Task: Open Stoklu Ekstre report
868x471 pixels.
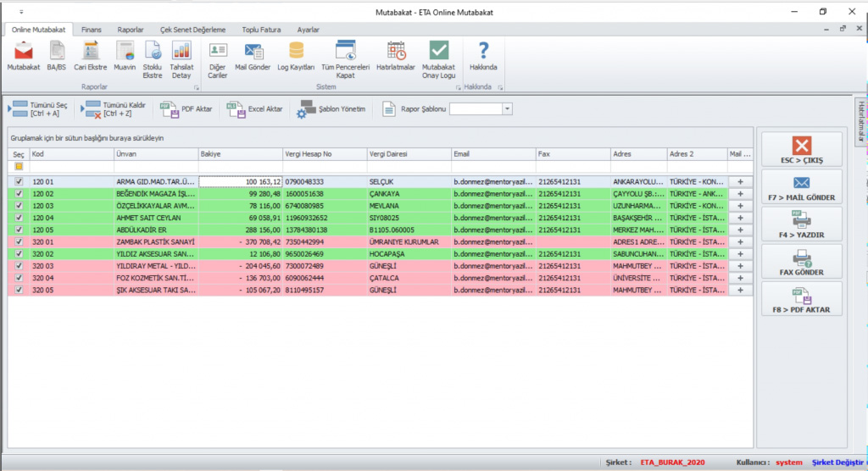Action: coord(153,60)
